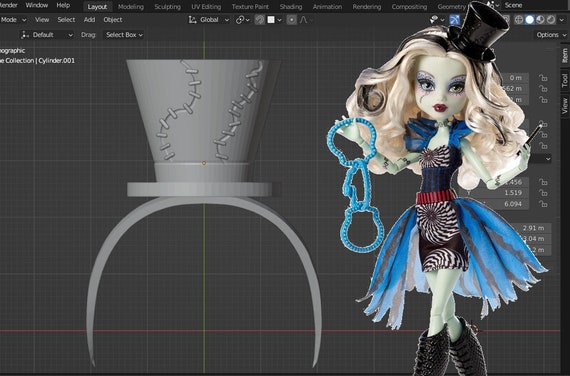This screenshot has height=376, width=570.
Task: Expand the Options dropdown
Action: pyautogui.click(x=551, y=35)
